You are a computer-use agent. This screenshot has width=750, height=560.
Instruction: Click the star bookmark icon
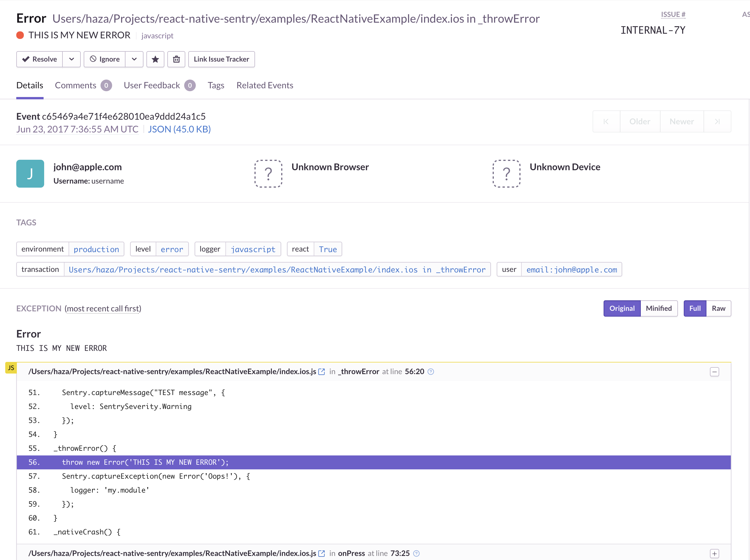coord(155,59)
